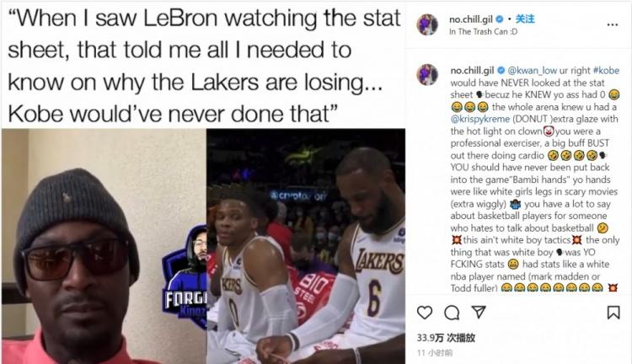Save post with bookmark icon
This screenshot has width=632, height=364.
(x=613, y=313)
